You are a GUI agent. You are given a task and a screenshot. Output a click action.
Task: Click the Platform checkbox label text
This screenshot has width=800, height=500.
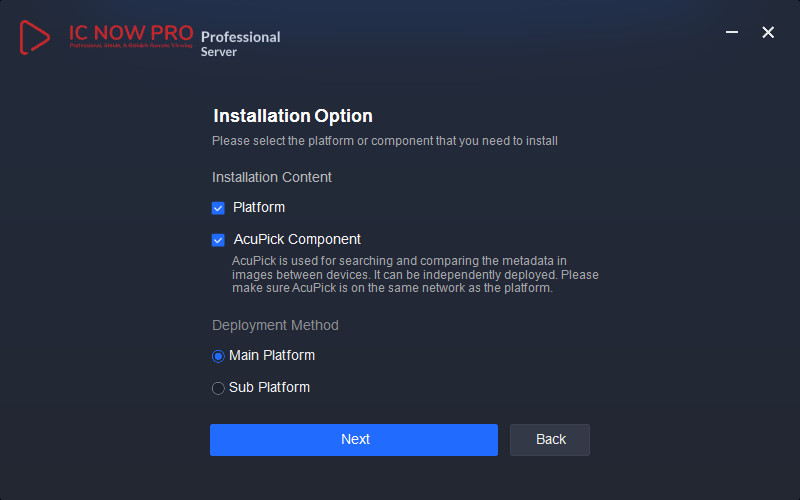click(259, 208)
